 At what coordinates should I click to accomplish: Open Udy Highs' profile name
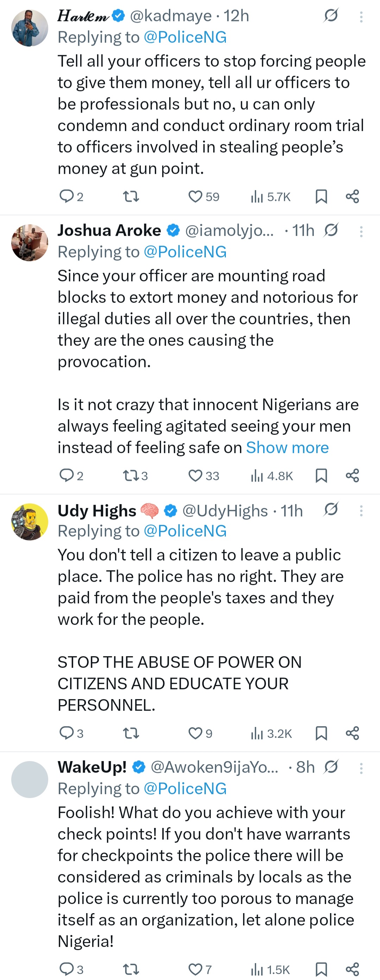click(x=97, y=511)
